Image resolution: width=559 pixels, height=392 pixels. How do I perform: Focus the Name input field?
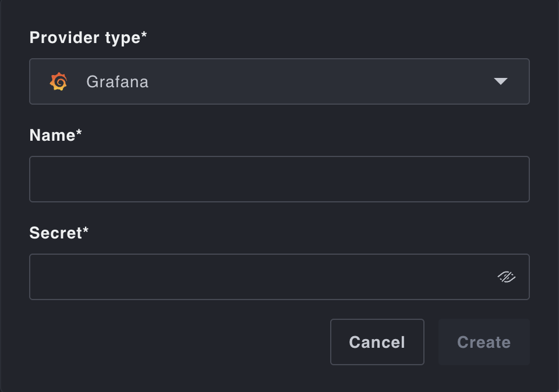click(279, 179)
